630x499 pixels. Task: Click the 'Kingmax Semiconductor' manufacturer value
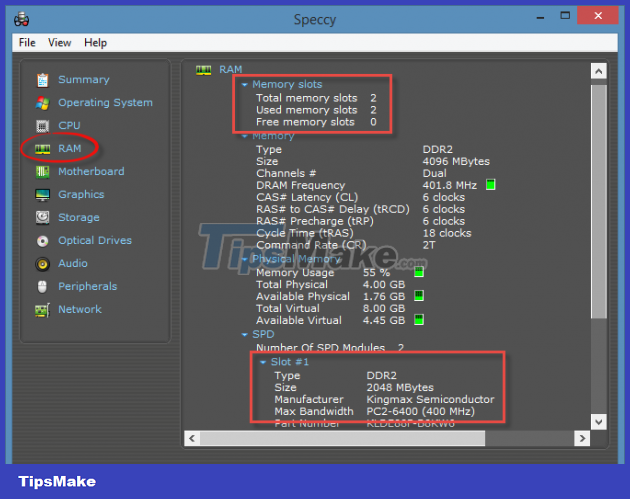tap(430, 399)
